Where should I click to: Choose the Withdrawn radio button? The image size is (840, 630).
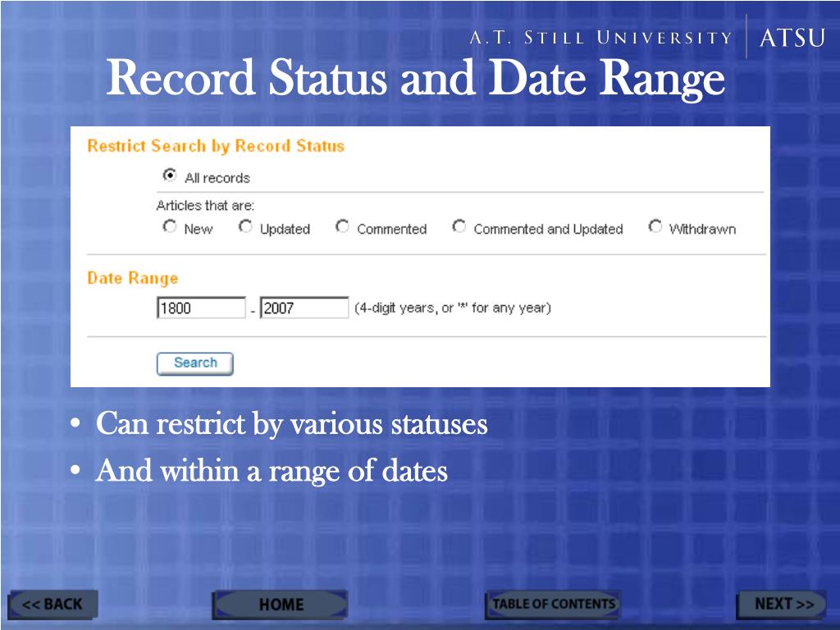click(x=655, y=226)
